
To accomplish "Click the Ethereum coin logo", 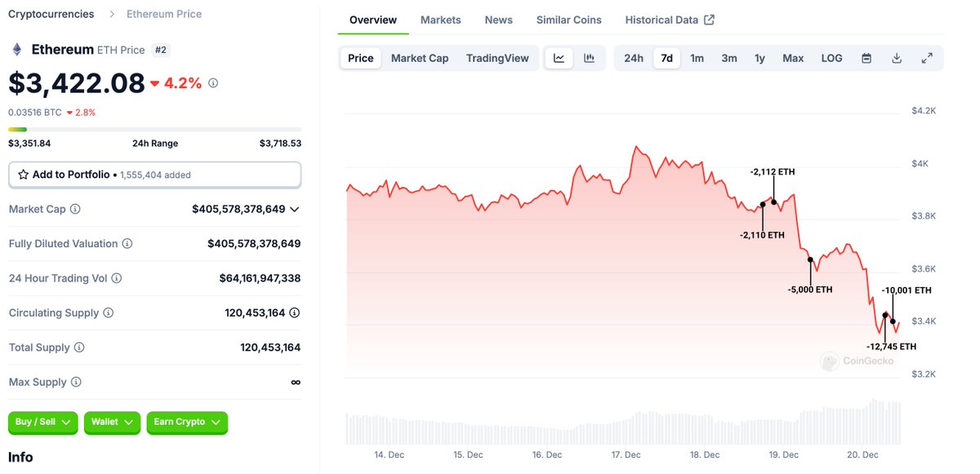I will 16,49.
